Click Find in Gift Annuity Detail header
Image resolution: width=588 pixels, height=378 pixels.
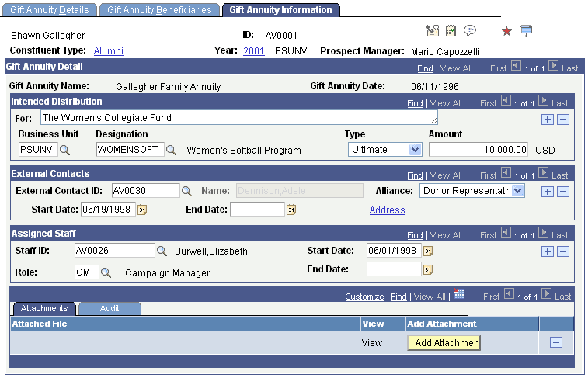(x=425, y=68)
